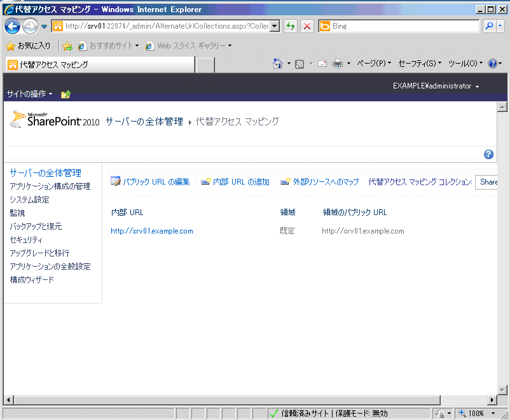Click the green Refresh arrows icon
The width and height of the screenshot is (510, 420).
291,26
